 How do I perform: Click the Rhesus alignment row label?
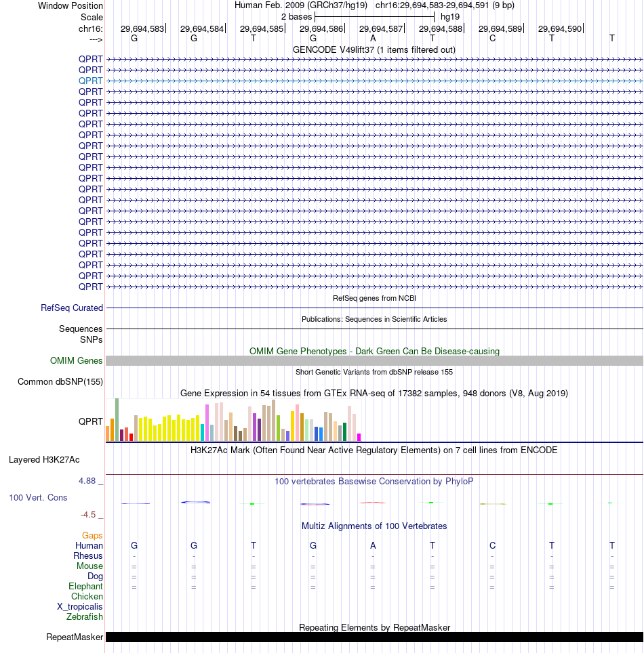point(88,556)
